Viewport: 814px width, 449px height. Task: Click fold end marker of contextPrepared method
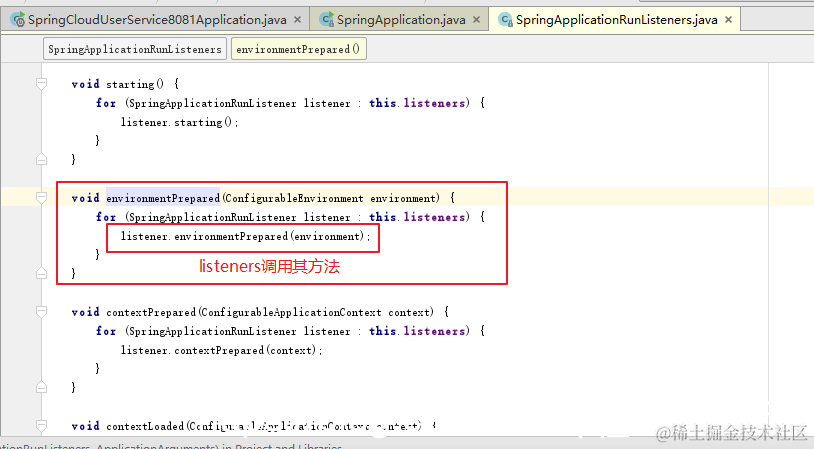pyautogui.click(x=42, y=388)
